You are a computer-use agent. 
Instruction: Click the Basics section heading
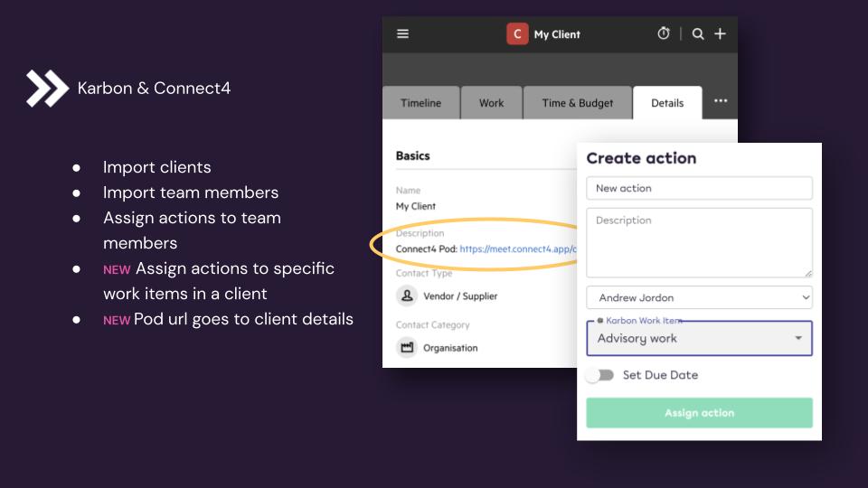413,155
